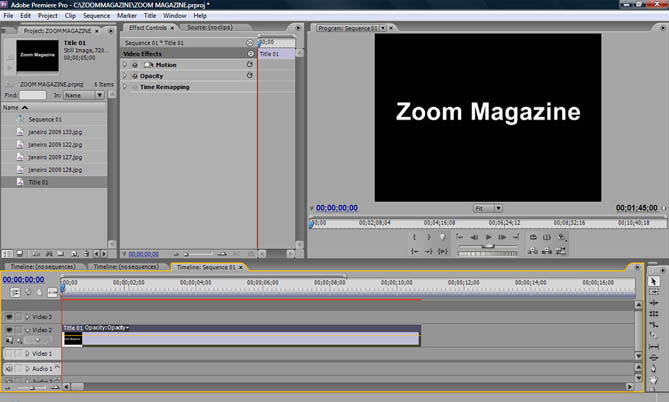Open the Fit zoom level dropdown

pyautogui.click(x=487, y=208)
